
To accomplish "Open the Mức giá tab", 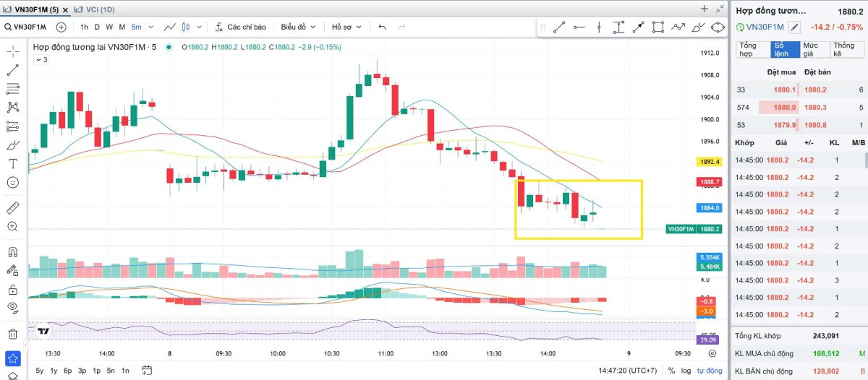I will [814, 49].
